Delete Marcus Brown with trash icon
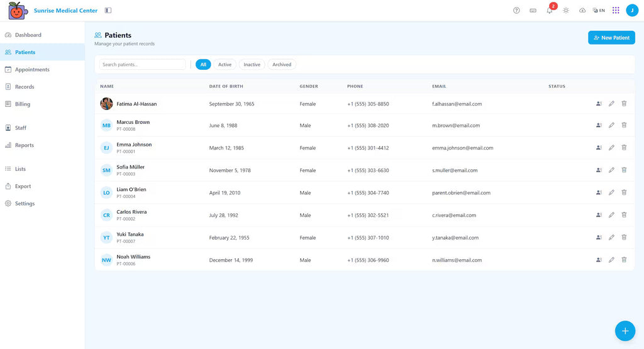Viewport: 644px width, 349px height. click(x=624, y=125)
